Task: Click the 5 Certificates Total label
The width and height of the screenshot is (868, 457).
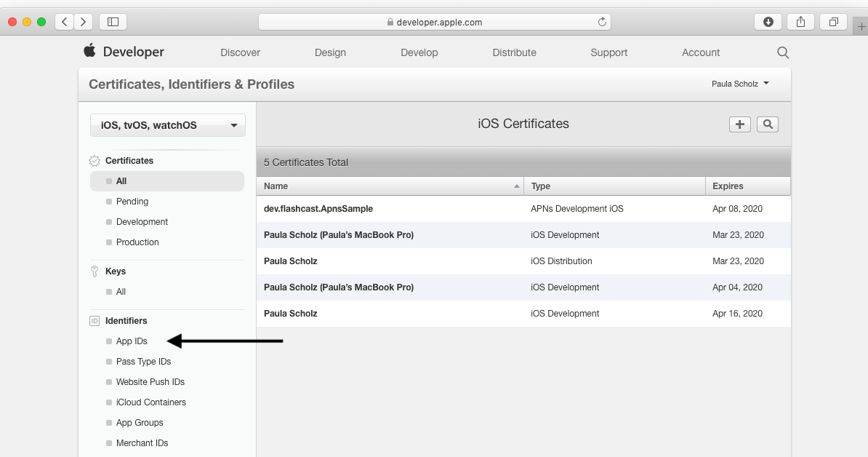Action: tap(305, 162)
